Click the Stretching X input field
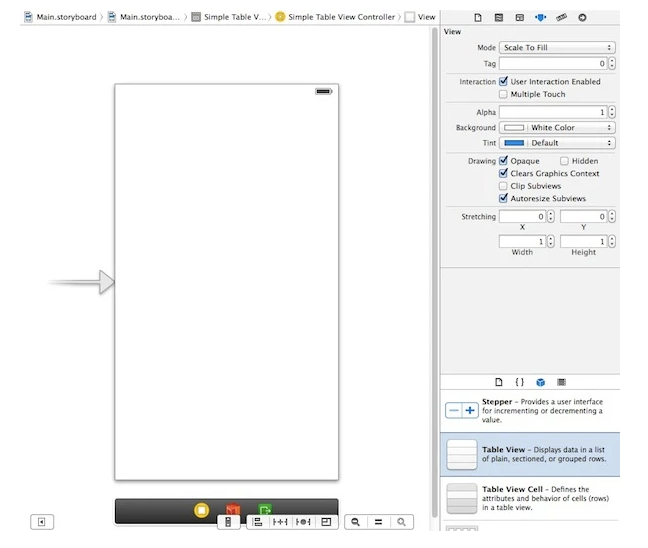Screen dimensions: 648x548 (523, 217)
